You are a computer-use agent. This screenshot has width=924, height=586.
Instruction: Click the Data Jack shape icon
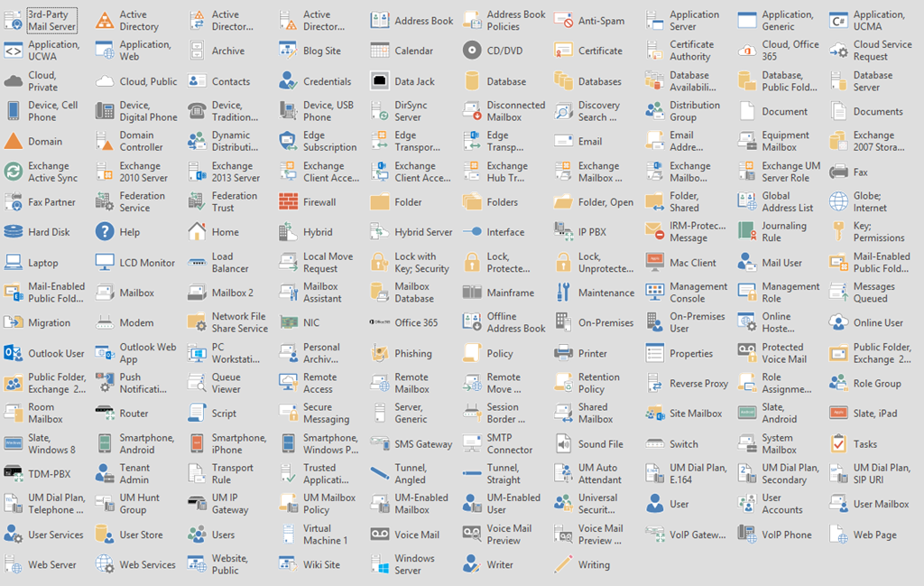click(380, 80)
